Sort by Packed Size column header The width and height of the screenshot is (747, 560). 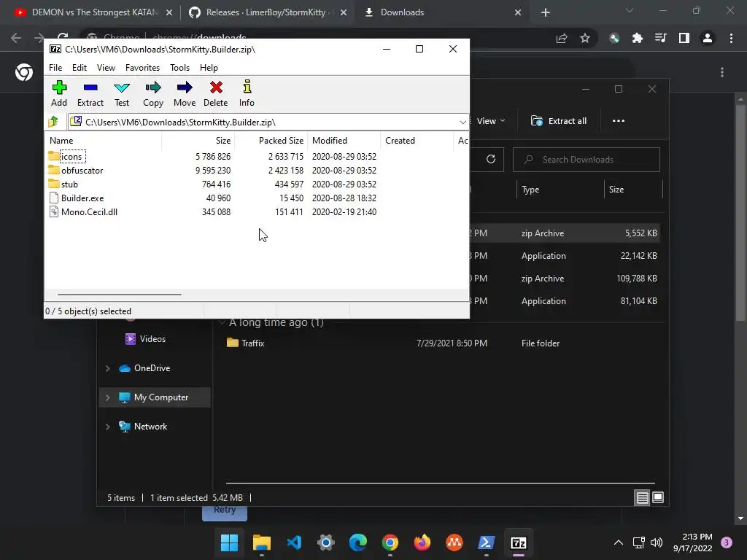[x=271, y=141]
